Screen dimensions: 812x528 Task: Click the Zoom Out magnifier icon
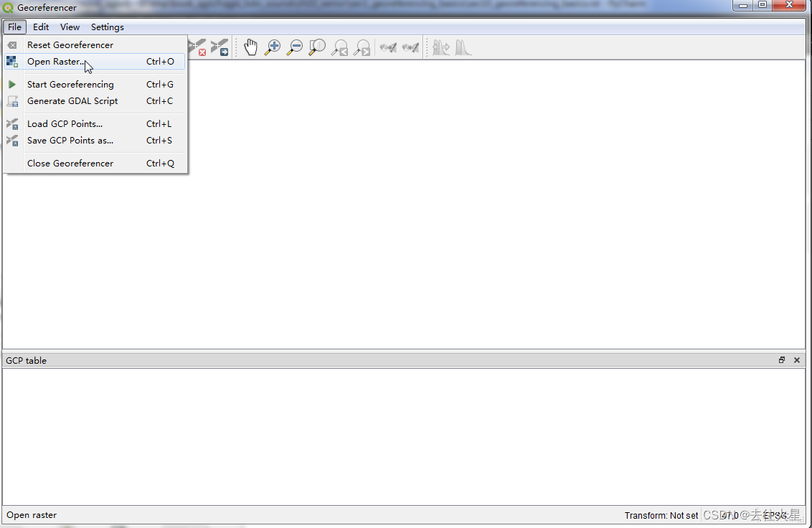click(x=295, y=47)
